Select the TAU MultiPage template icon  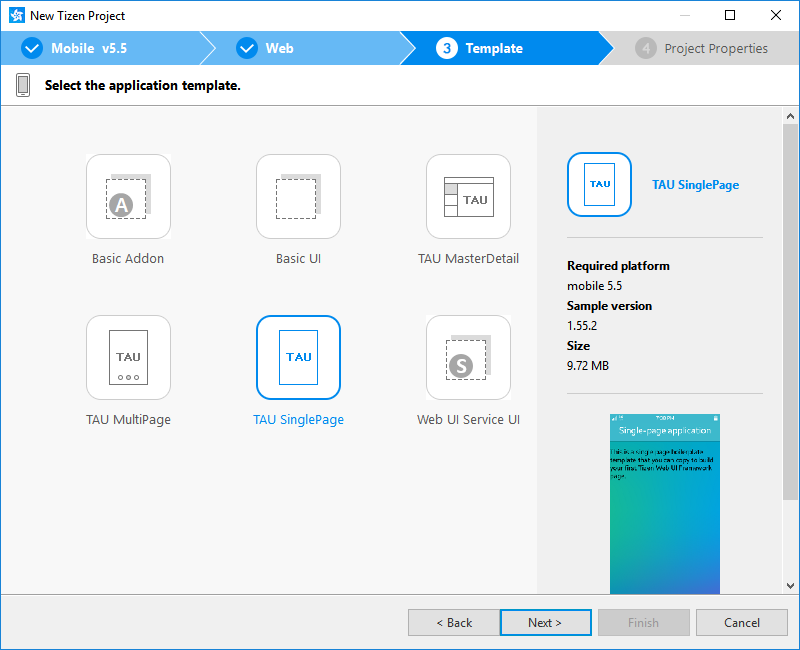click(128, 357)
